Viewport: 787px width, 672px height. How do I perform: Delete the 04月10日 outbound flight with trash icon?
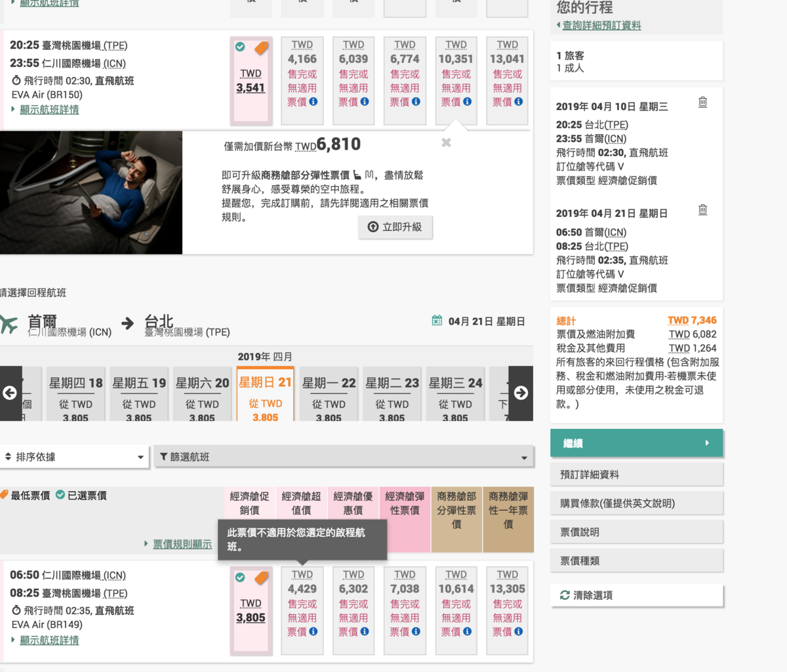point(702,102)
